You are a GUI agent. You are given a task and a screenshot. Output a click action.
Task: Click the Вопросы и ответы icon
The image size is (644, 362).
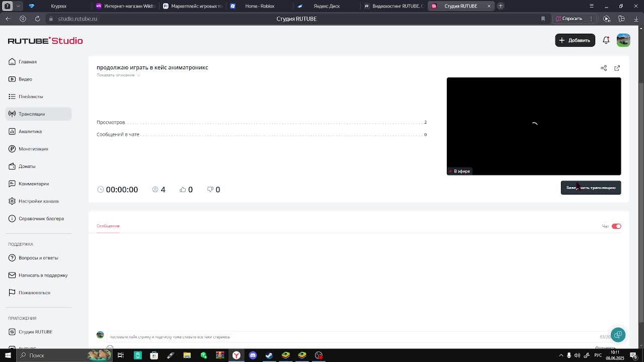[x=12, y=258]
